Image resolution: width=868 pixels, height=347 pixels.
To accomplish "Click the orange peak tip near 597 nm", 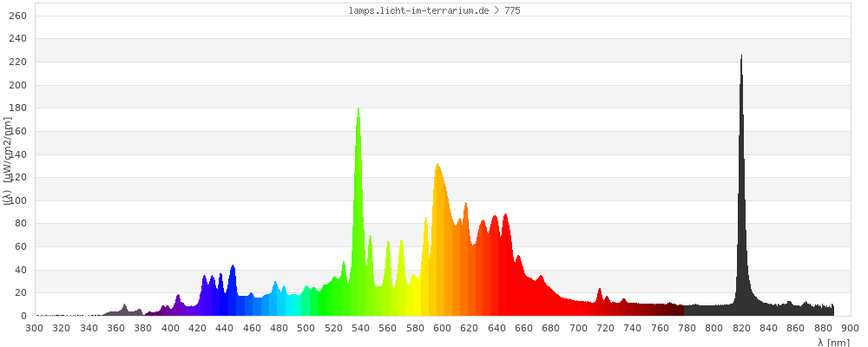I will pyautogui.click(x=437, y=165).
